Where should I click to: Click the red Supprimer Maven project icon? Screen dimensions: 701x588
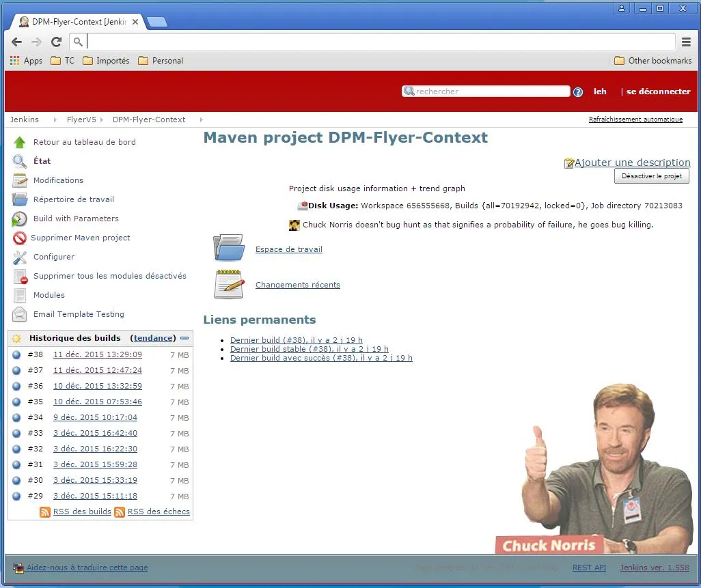coord(20,238)
